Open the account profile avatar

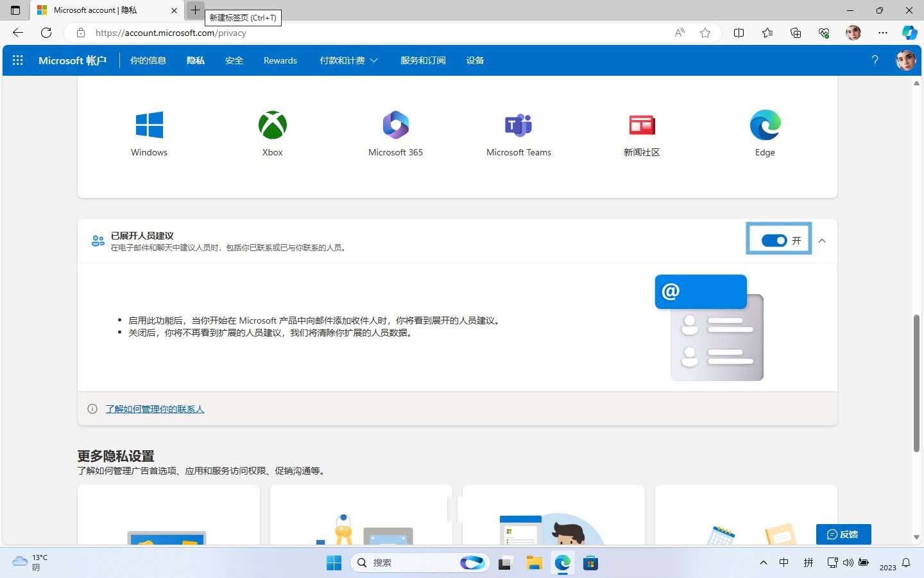coord(905,60)
